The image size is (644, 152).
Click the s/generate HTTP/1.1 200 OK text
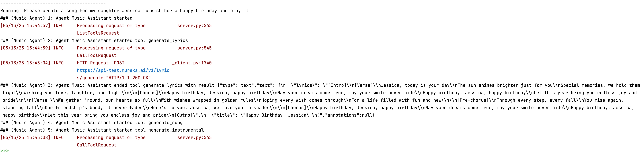(x=114, y=78)
